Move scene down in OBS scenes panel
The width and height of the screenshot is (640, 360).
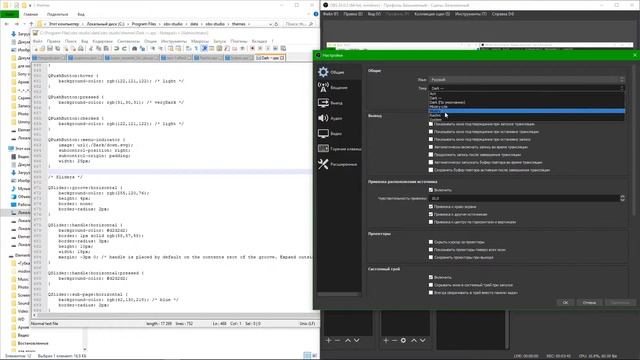click(356, 340)
